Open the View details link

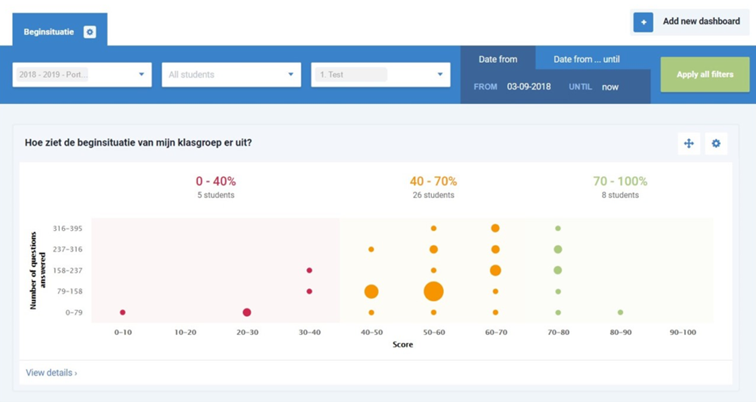(x=51, y=373)
